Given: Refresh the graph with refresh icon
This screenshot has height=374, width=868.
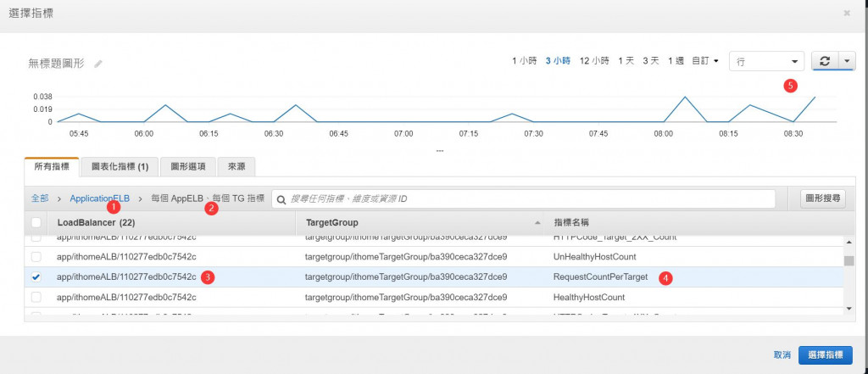Looking at the screenshot, I should pyautogui.click(x=825, y=62).
